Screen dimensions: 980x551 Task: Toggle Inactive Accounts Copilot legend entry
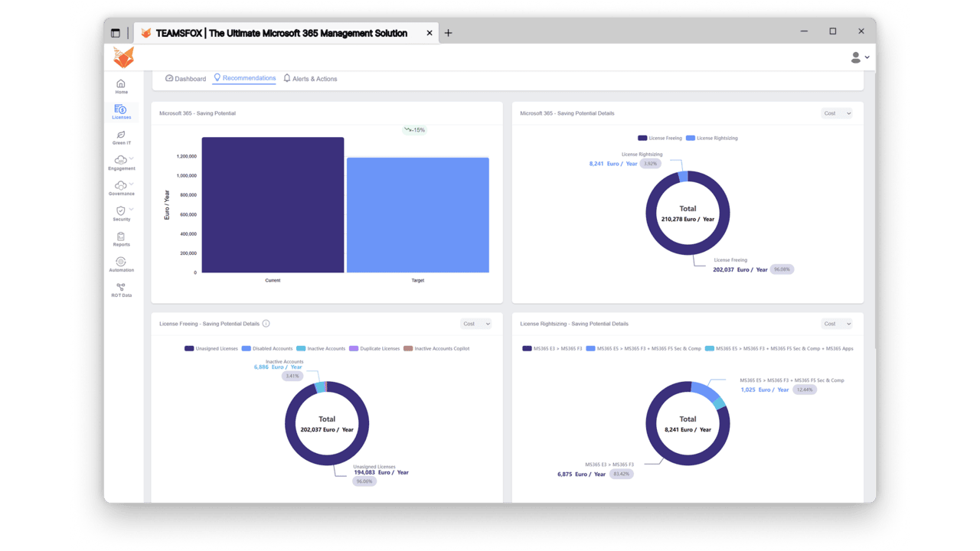click(x=436, y=349)
